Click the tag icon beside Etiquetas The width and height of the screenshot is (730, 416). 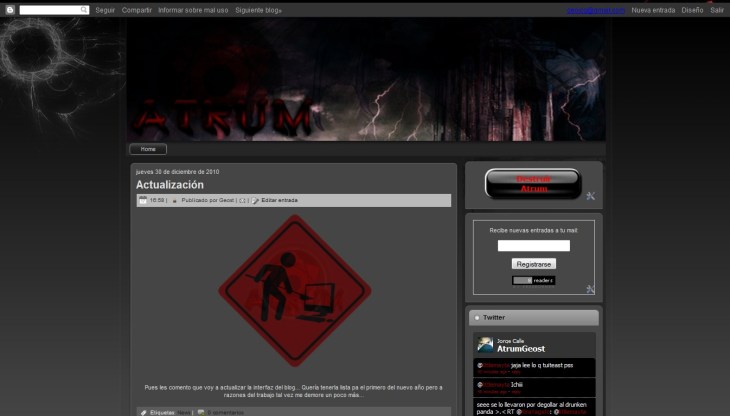click(x=144, y=411)
